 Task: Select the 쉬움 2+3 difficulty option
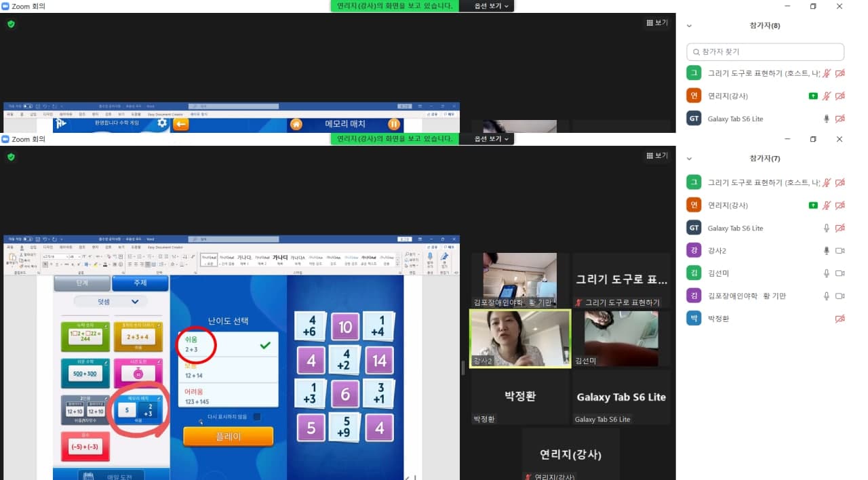click(x=229, y=344)
